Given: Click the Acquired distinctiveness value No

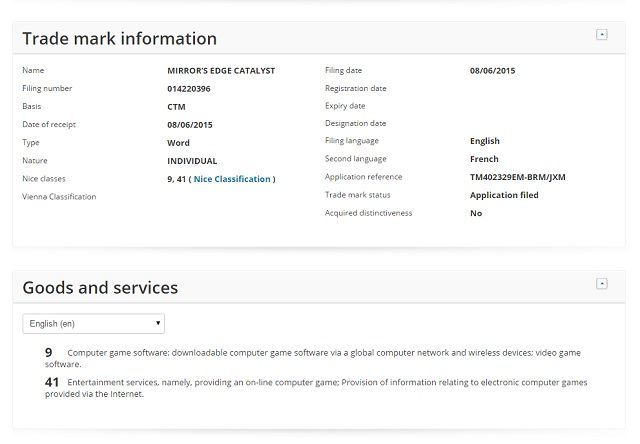Looking at the screenshot, I should click(x=476, y=213).
